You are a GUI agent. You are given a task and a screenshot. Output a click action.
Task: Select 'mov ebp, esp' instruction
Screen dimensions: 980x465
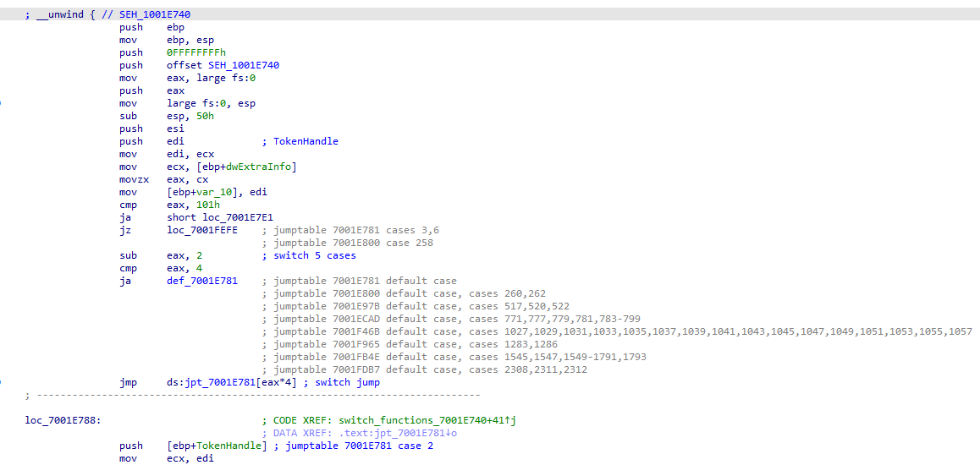click(167, 40)
